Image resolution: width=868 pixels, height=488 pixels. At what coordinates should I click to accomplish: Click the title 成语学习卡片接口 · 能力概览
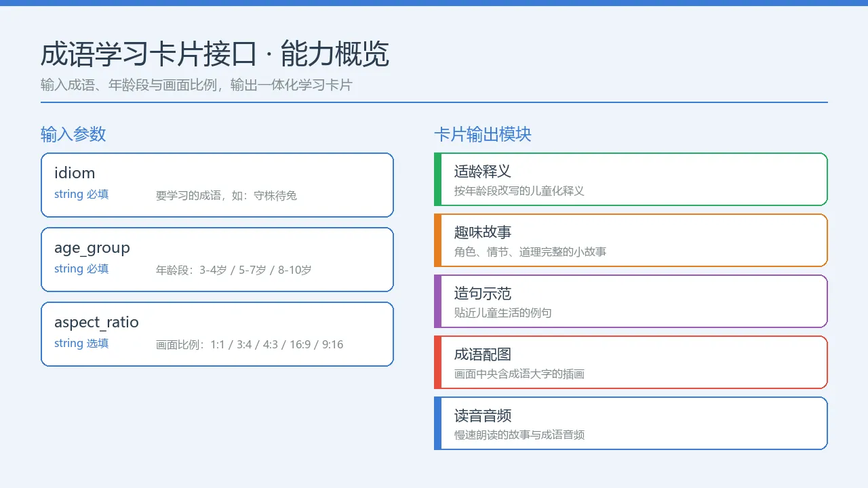pyautogui.click(x=215, y=54)
